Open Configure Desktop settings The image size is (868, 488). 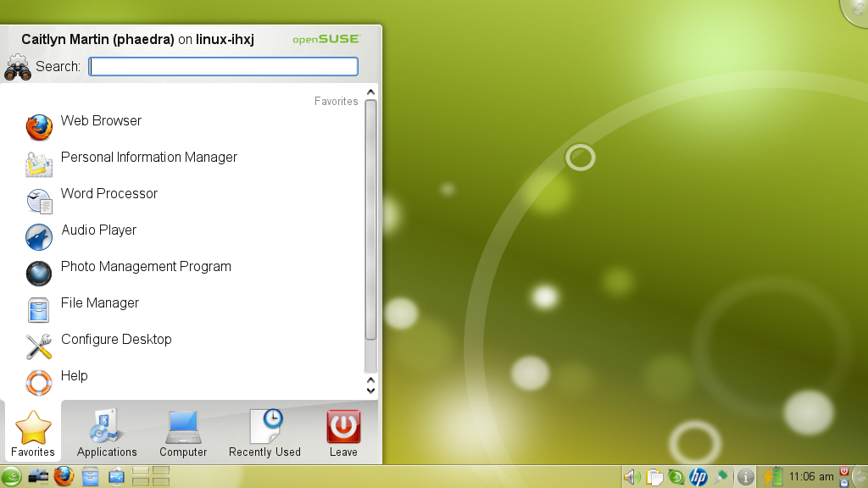[115, 341]
